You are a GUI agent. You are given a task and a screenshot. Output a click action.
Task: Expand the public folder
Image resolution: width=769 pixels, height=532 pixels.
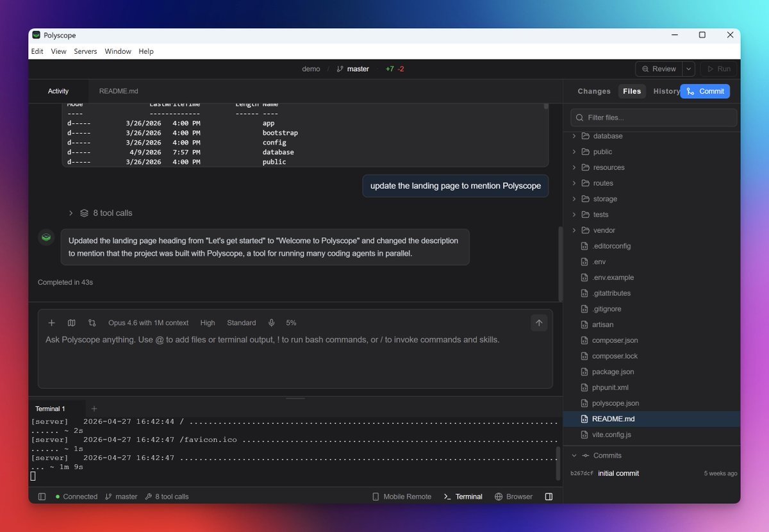point(574,152)
